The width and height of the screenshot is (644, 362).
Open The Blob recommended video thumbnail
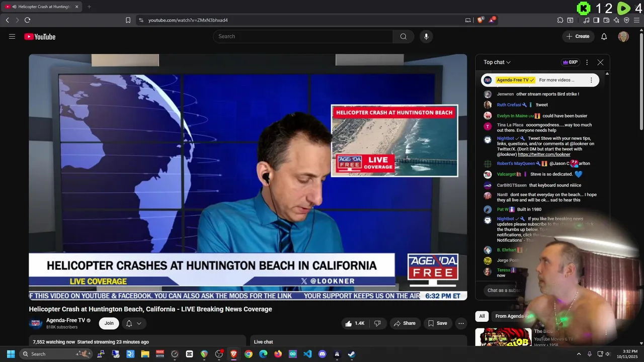point(503,337)
